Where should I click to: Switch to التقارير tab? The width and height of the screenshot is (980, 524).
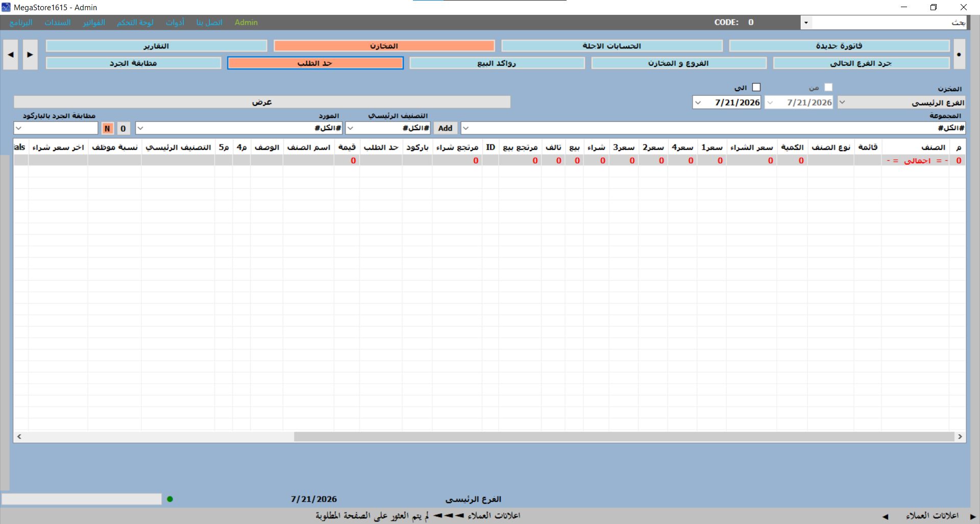[156, 46]
